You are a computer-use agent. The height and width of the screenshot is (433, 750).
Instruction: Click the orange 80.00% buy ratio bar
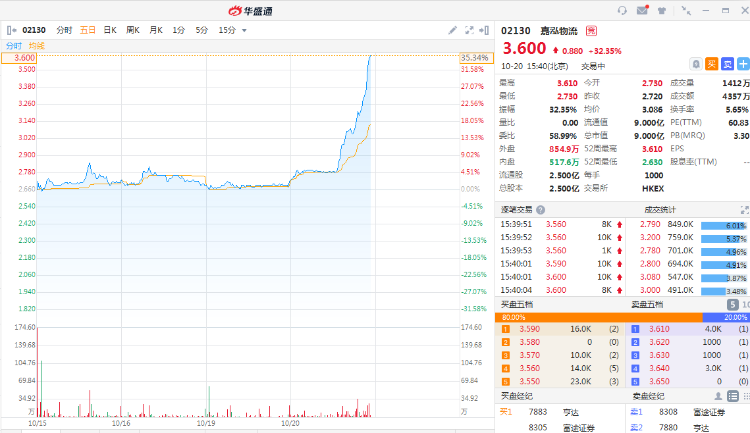[x=599, y=317]
